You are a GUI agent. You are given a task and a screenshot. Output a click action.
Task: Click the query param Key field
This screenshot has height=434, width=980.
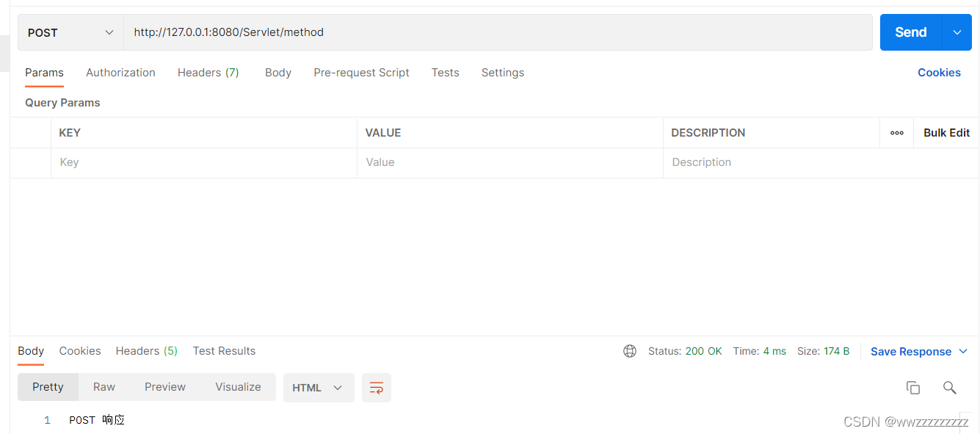pos(204,162)
